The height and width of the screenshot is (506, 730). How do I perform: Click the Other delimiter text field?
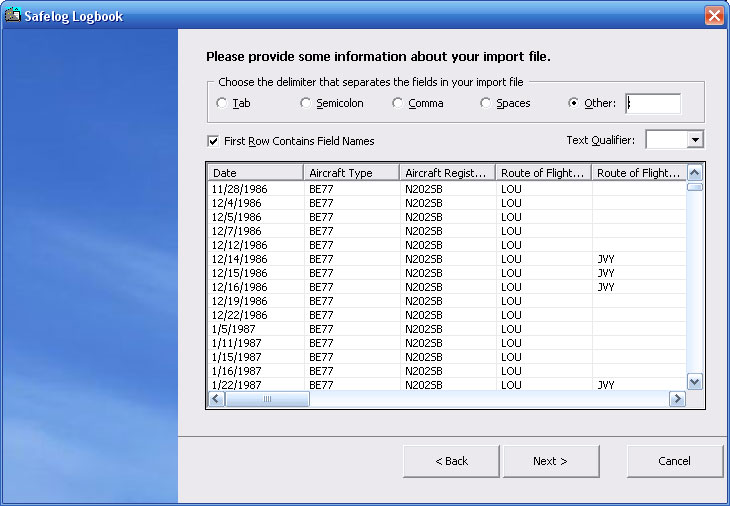tap(653, 103)
